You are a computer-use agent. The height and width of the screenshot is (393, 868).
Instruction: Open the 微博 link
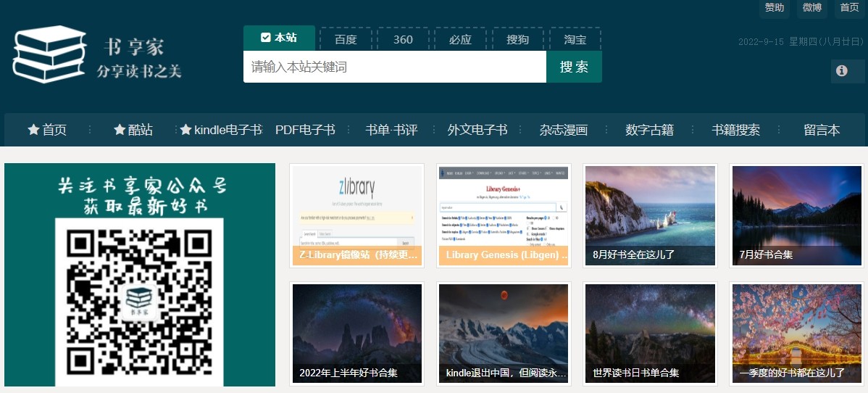[x=812, y=8]
